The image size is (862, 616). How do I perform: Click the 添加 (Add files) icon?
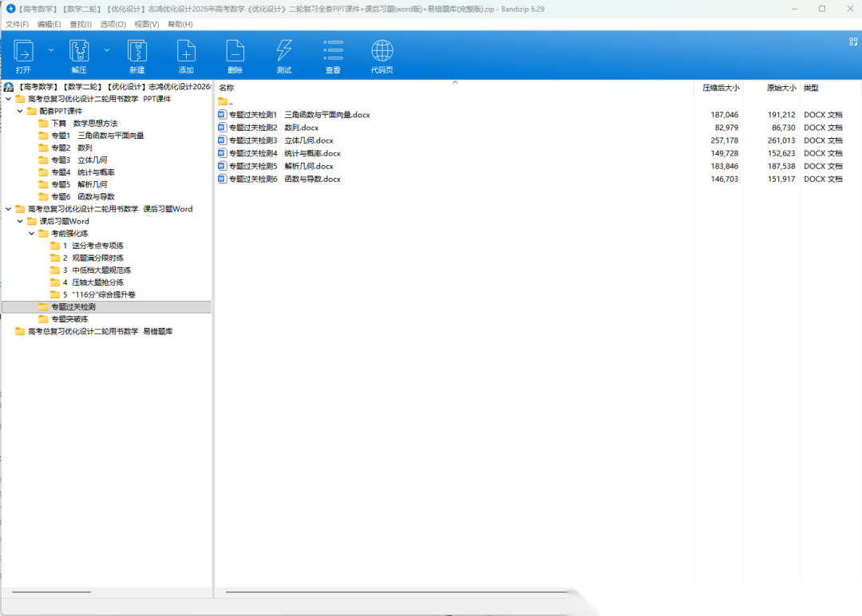pyautogui.click(x=186, y=53)
